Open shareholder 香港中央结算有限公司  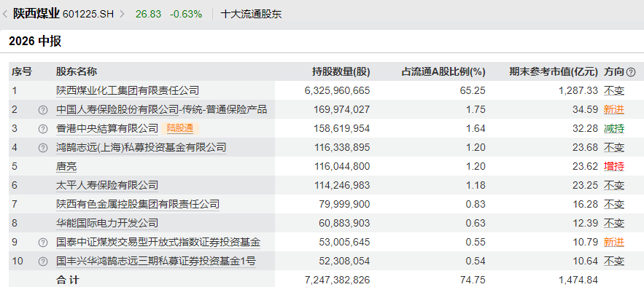pos(106,128)
